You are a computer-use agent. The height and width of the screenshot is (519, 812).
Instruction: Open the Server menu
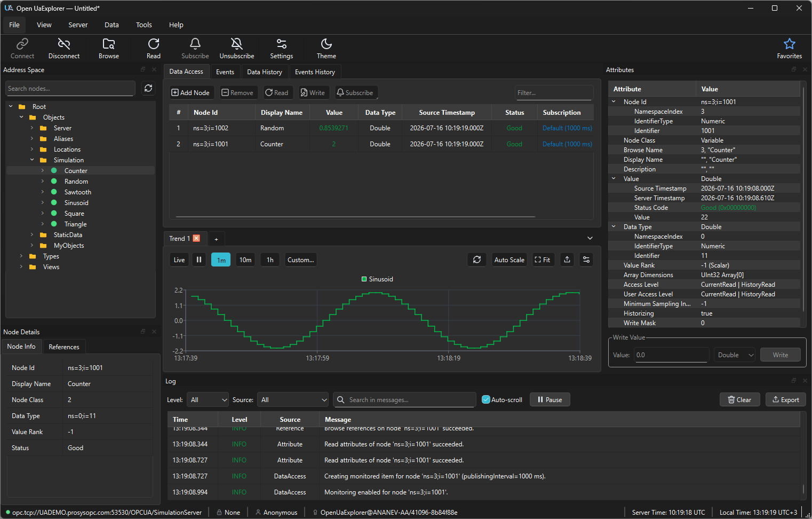(x=78, y=25)
